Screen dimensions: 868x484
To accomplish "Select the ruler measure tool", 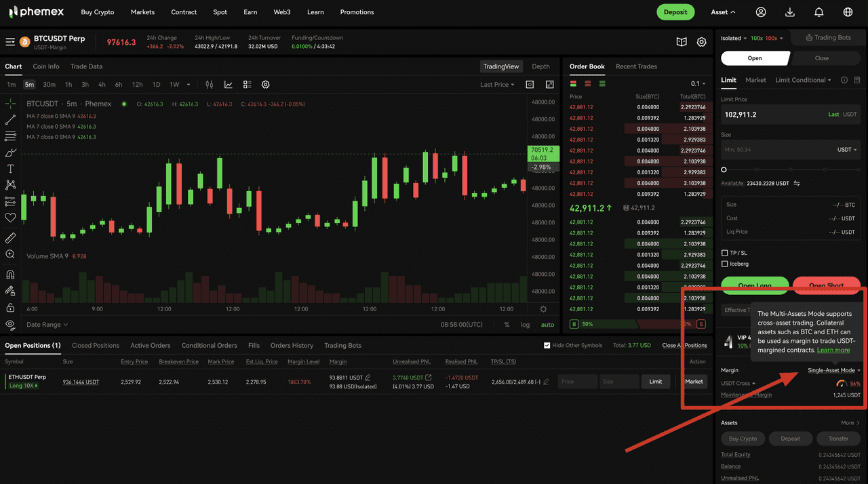I will pos(10,238).
